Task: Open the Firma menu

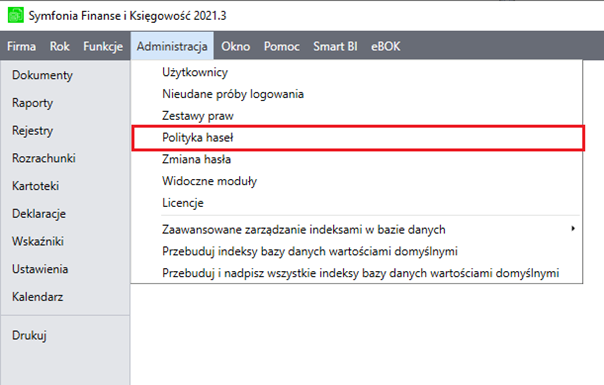Action: pyautogui.click(x=22, y=46)
